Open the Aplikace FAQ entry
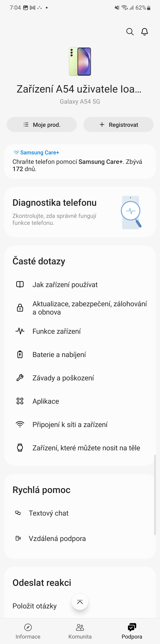This screenshot has height=644, width=160. (x=46, y=401)
